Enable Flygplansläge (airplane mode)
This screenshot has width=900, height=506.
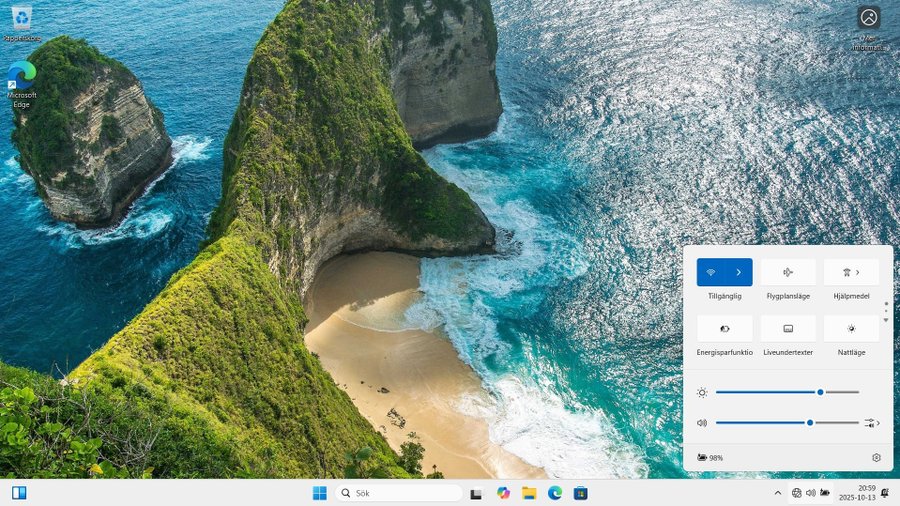[788, 272]
